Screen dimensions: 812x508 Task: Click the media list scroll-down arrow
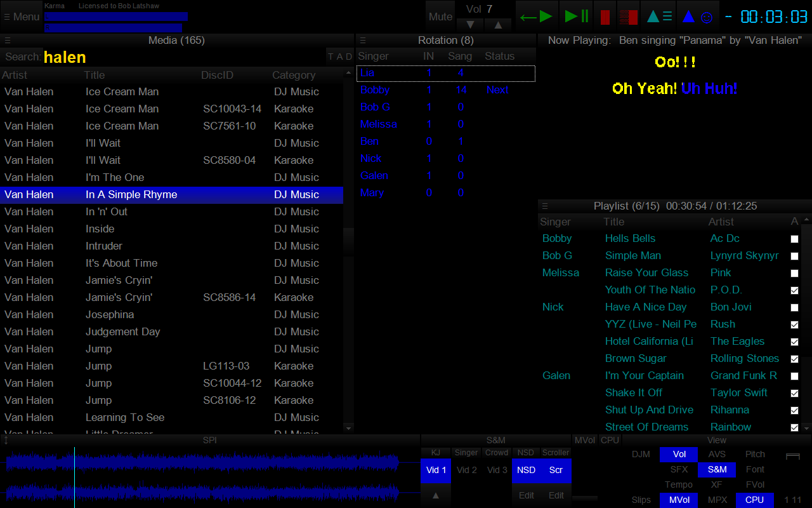[348, 429]
